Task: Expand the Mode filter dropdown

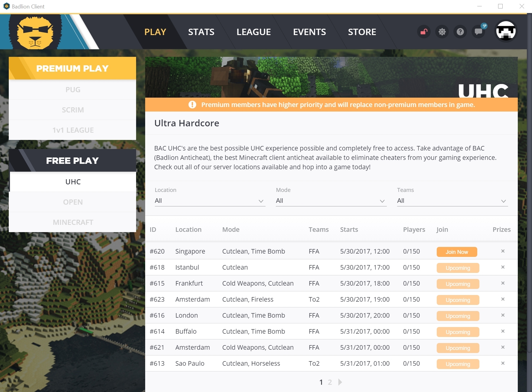Action: coord(331,201)
